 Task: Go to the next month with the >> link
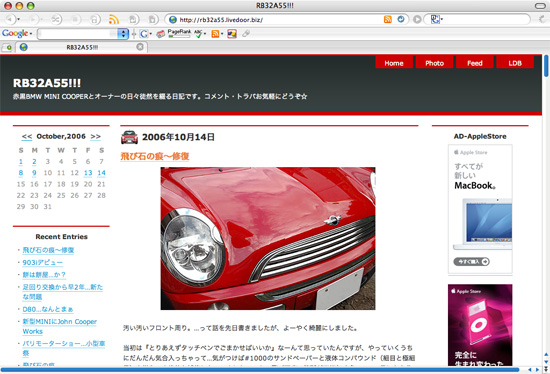[x=95, y=136]
